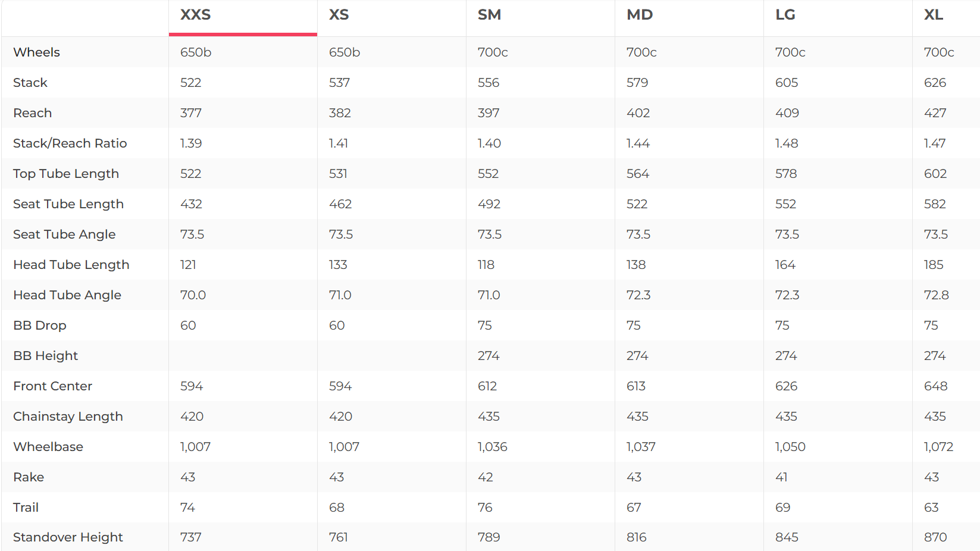
Task: Select the Chainstay Length row label
Action: (68, 417)
